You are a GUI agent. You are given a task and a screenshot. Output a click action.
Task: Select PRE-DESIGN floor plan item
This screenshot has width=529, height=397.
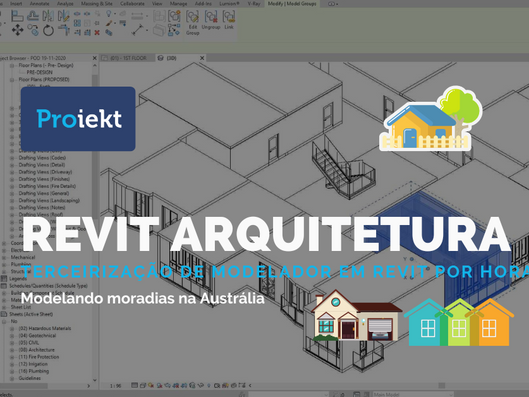pos(39,72)
